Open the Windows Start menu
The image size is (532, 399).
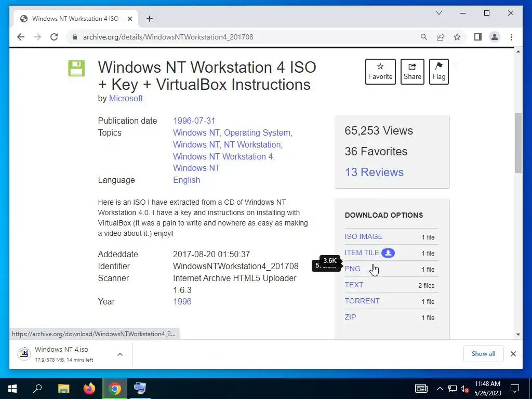coord(12,389)
